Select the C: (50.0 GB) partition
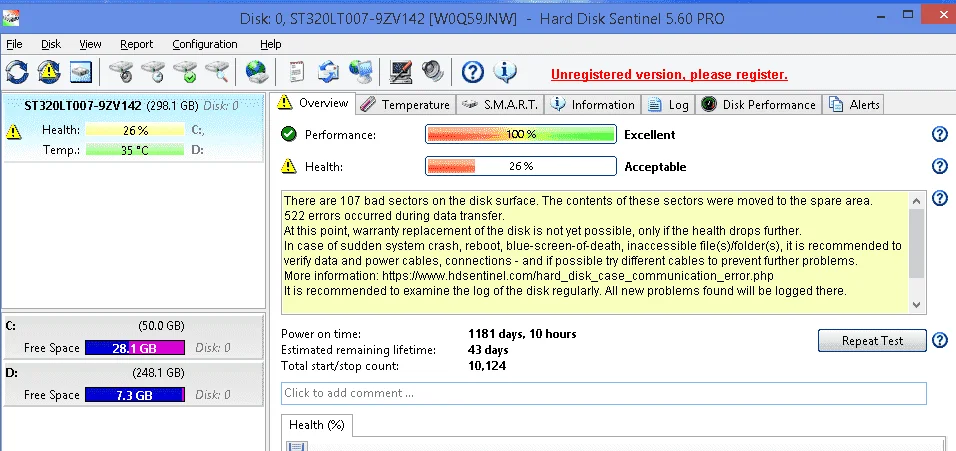The image size is (956, 451). coord(134,336)
